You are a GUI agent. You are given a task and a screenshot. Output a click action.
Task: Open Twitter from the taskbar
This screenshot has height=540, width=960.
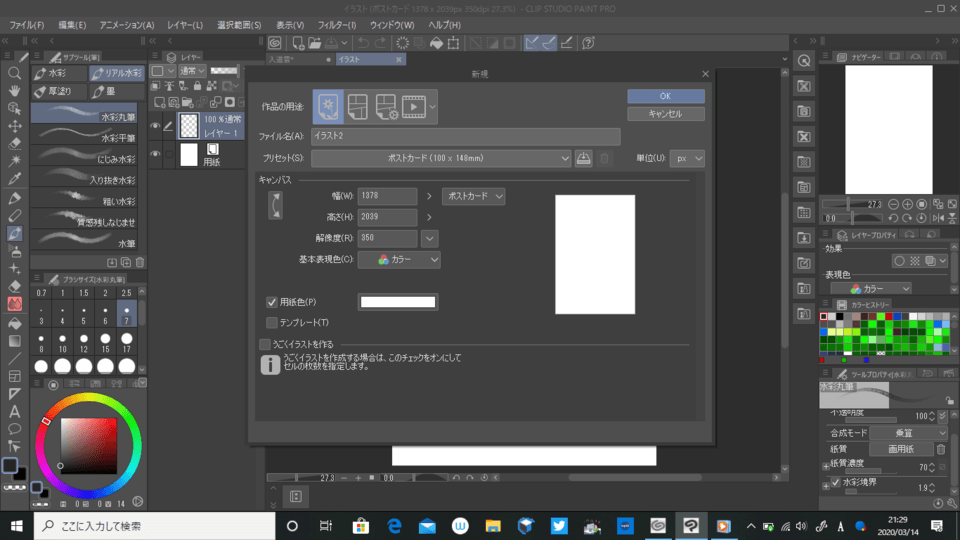pos(558,526)
